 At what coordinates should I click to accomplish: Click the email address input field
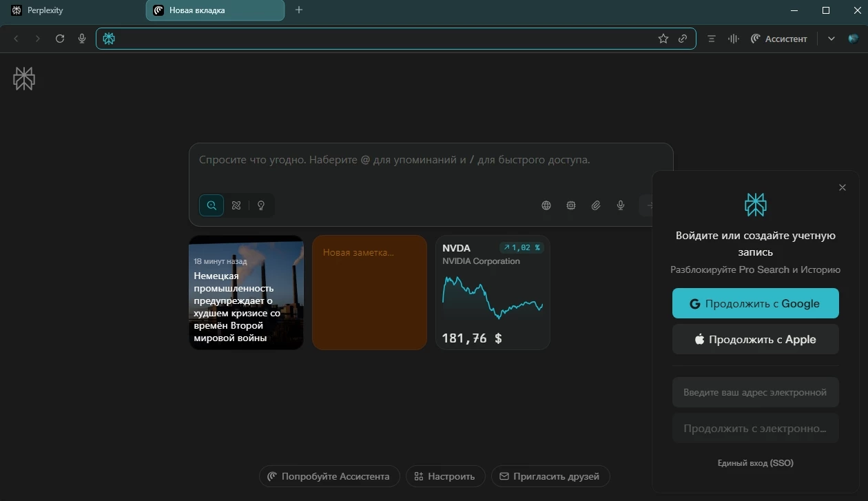point(755,392)
